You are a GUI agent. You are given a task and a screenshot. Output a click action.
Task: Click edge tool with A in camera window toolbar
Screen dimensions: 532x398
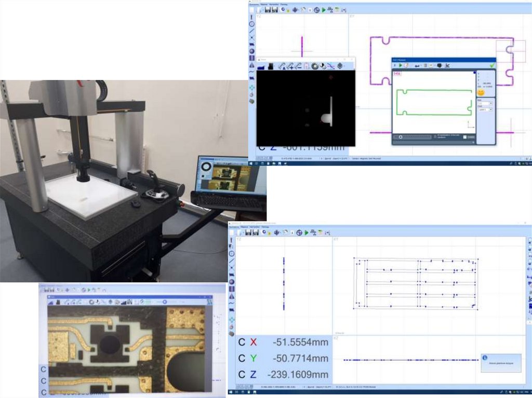tap(282, 66)
